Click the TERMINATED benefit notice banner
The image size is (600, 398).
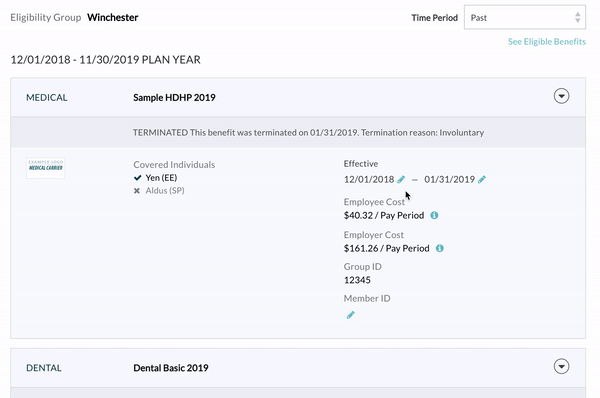pyautogui.click(x=298, y=132)
